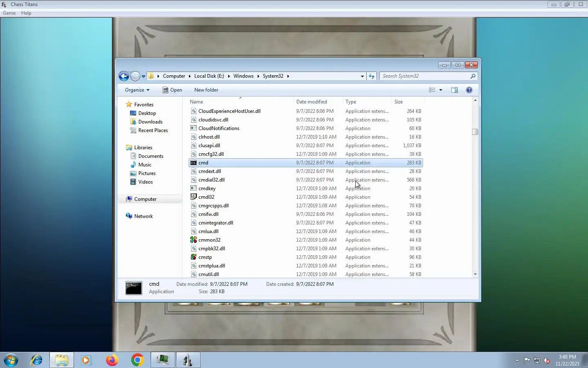The image size is (588, 368).
Task: Open the view options dropdown arrow
Action: pyautogui.click(x=441, y=90)
